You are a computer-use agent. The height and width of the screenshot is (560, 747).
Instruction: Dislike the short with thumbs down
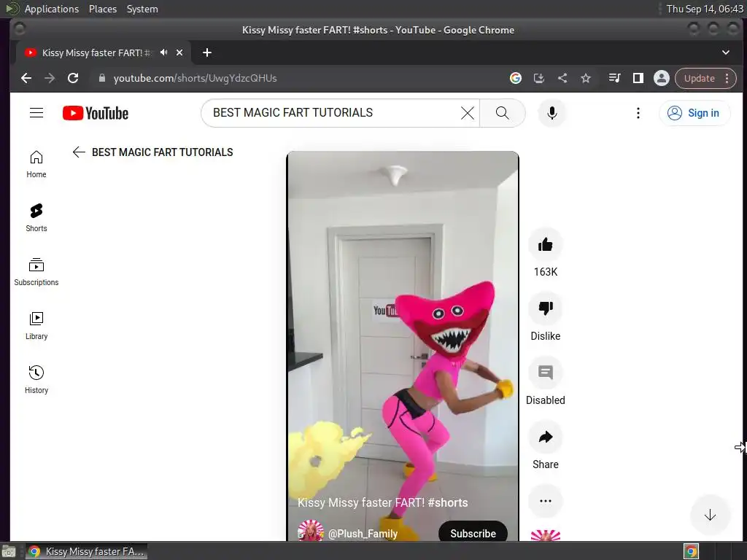point(546,308)
